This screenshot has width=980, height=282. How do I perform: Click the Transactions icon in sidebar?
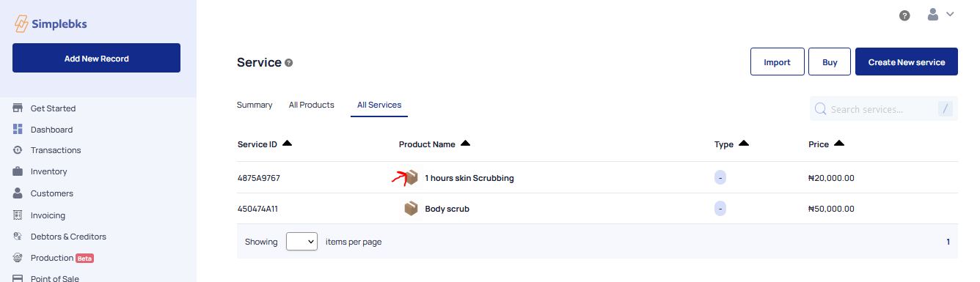pyautogui.click(x=18, y=150)
